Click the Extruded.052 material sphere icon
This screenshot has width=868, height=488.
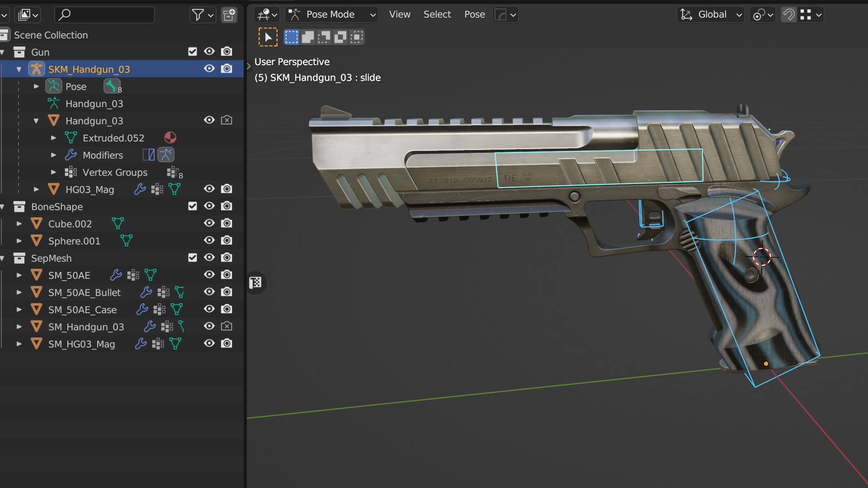(170, 137)
